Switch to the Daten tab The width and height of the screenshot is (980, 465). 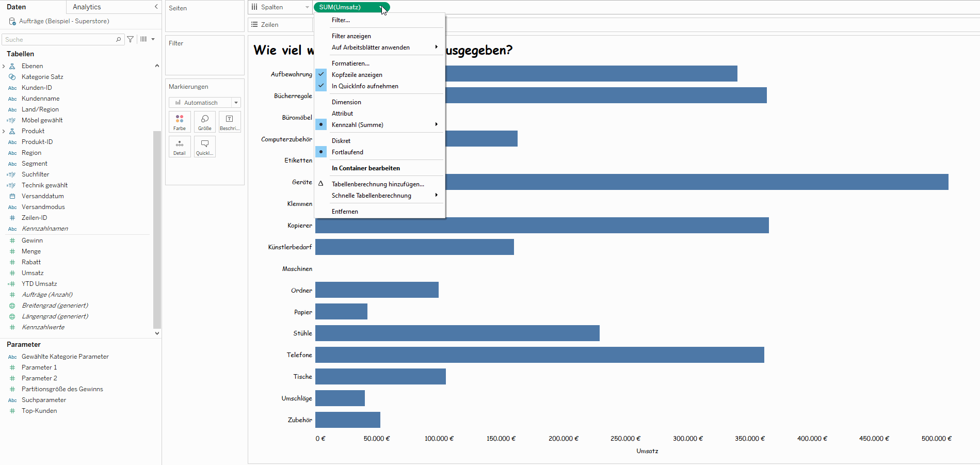tap(17, 7)
